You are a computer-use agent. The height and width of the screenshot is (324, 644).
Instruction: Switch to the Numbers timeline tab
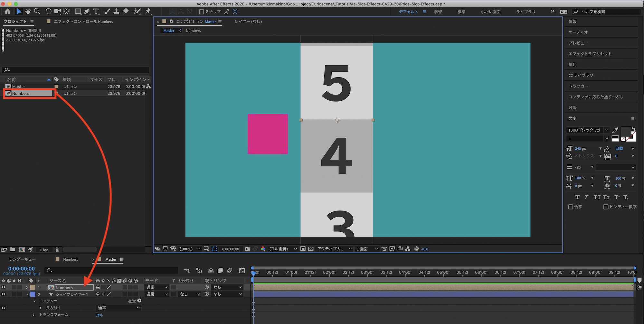[x=70, y=259]
